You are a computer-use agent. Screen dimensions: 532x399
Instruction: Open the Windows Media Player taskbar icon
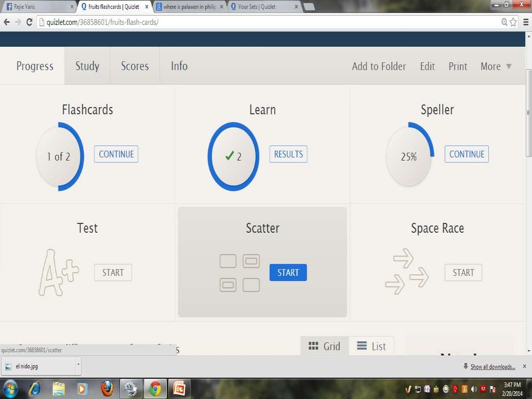pyautogui.click(x=83, y=389)
